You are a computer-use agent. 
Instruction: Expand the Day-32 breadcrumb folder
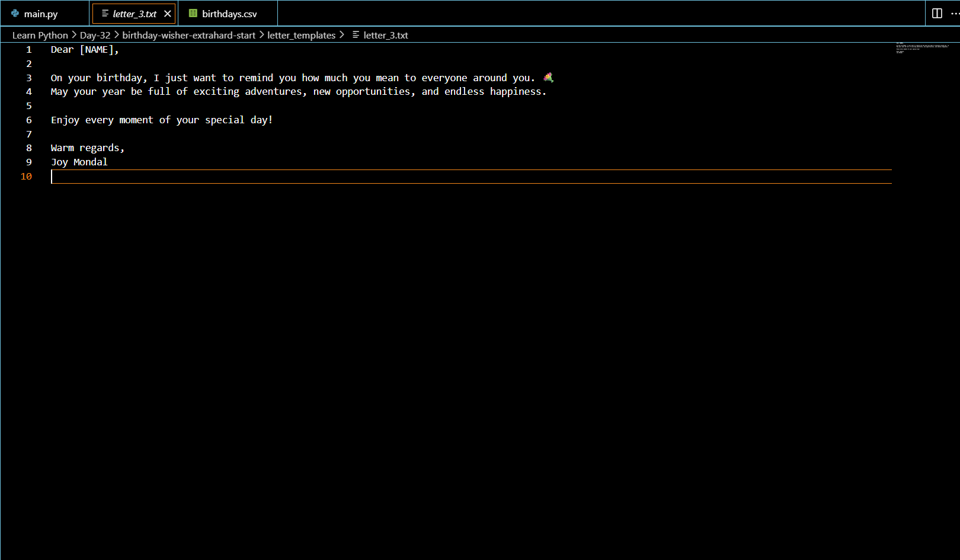(x=95, y=35)
